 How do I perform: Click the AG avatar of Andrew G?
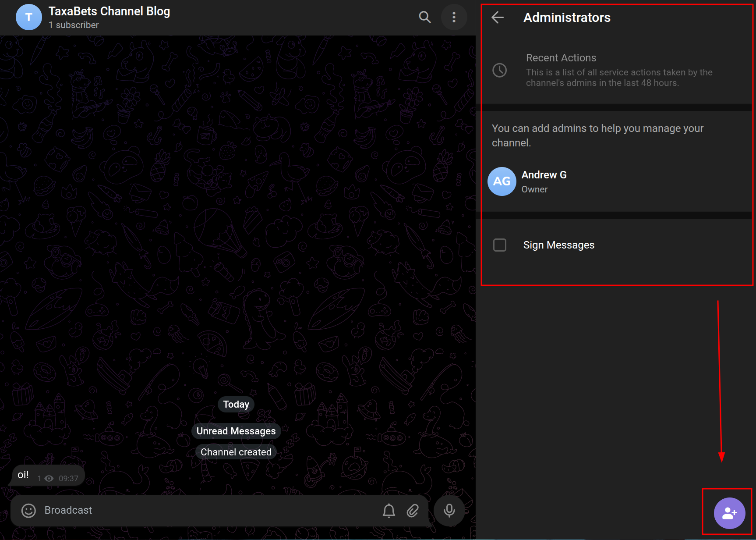tap(502, 181)
